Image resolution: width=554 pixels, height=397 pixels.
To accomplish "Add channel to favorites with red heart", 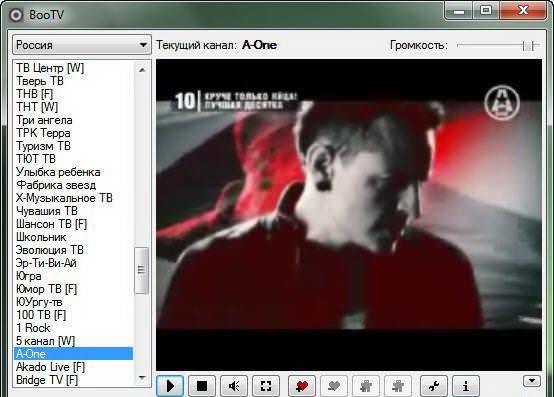I will [x=302, y=386].
